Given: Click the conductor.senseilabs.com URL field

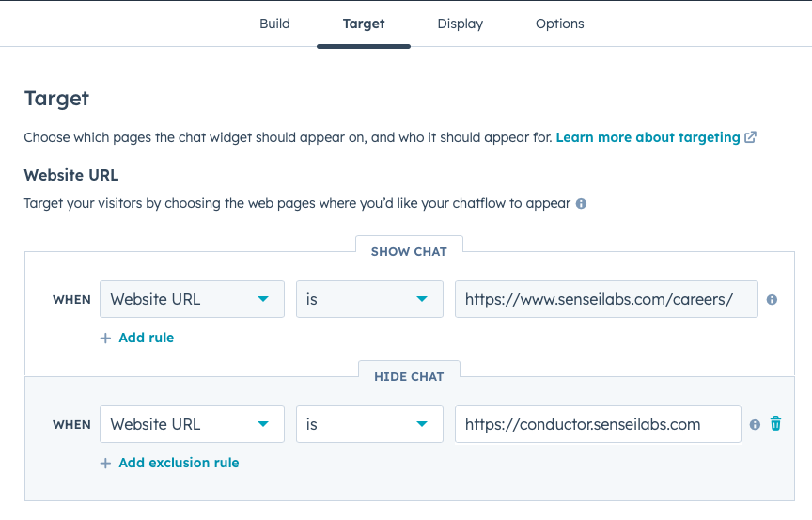Looking at the screenshot, I should [598, 424].
